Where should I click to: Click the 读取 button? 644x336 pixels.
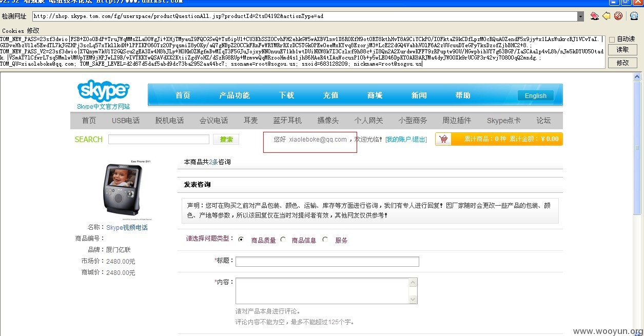pos(622,50)
